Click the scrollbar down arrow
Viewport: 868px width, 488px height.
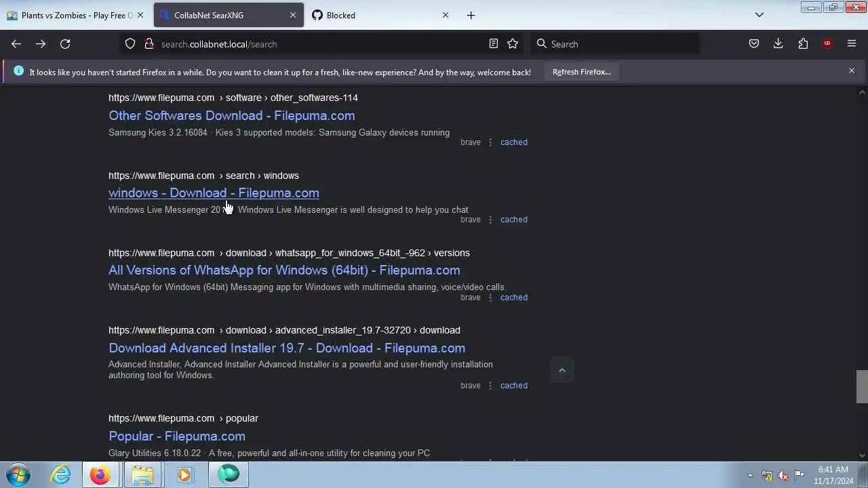[x=862, y=455]
